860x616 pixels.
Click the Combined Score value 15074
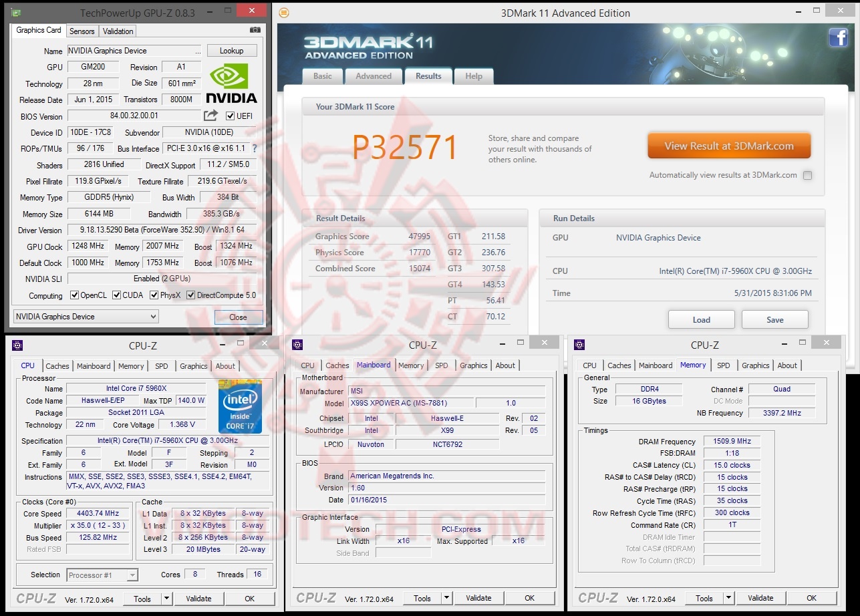click(x=420, y=269)
